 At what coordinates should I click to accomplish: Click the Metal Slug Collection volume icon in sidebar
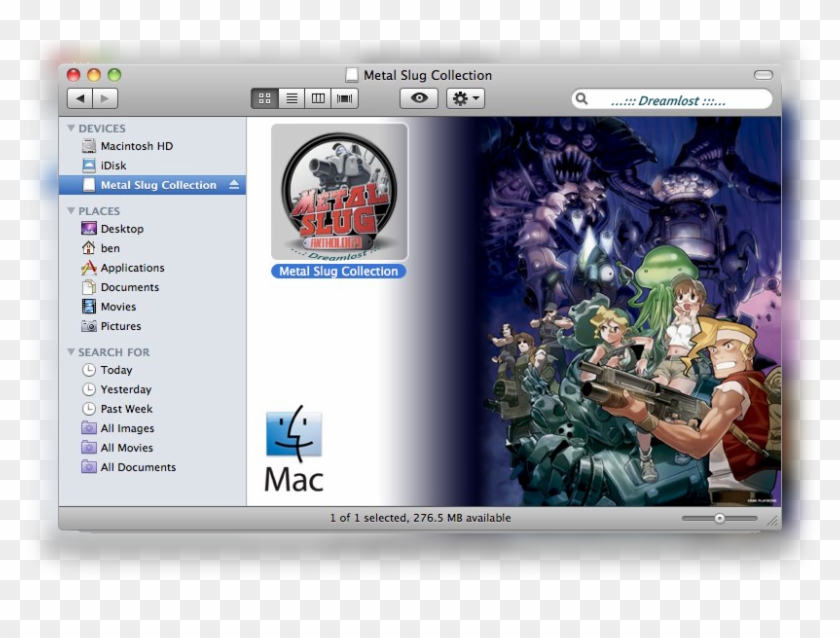(88, 185)
